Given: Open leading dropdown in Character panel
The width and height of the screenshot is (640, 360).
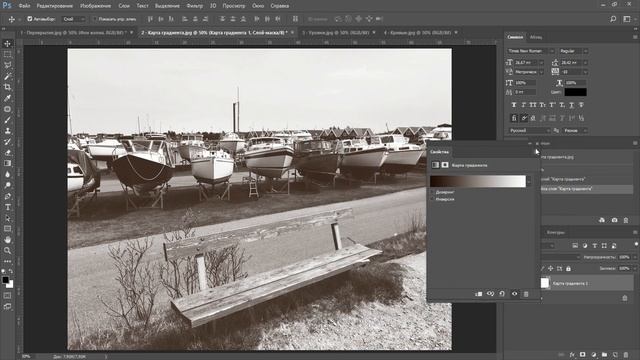Looking at the screenshot, I should point(585,62).
